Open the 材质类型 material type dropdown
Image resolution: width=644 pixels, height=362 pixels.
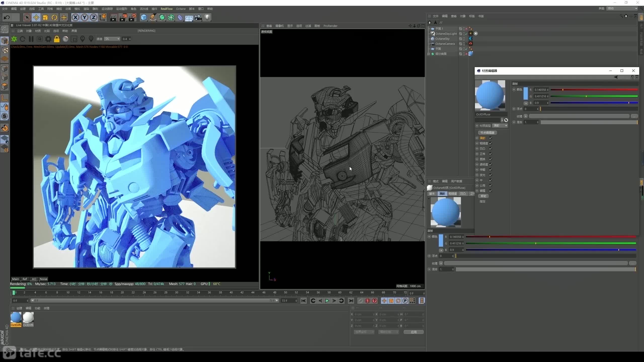click(x=500, y=126)
